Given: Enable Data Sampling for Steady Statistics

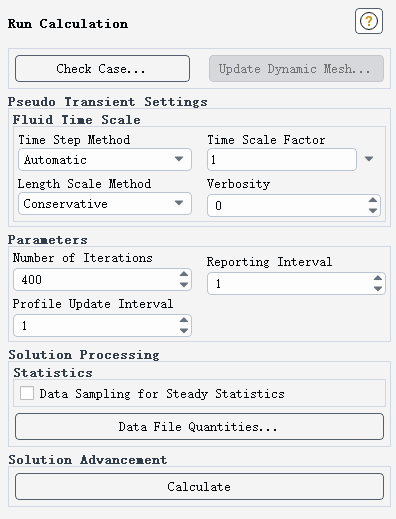Looking at the screenshot, I should (27, 393).
